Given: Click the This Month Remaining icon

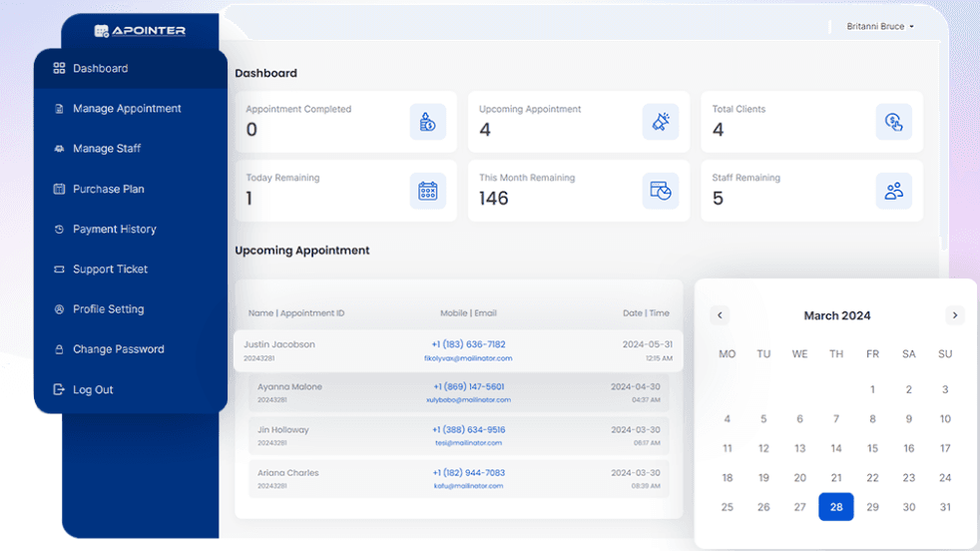Looking at the screenshot, I should tap(661, 191).
